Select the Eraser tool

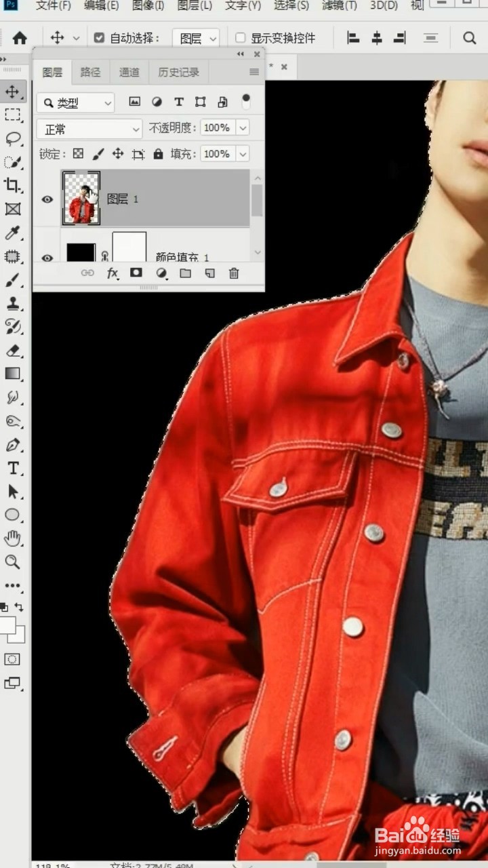click(x=13, y=351)
